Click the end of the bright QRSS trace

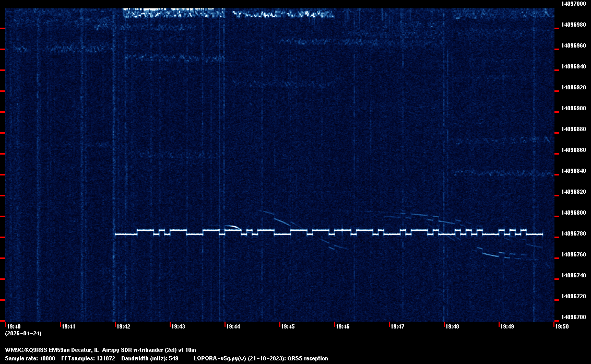click(541, 234)
